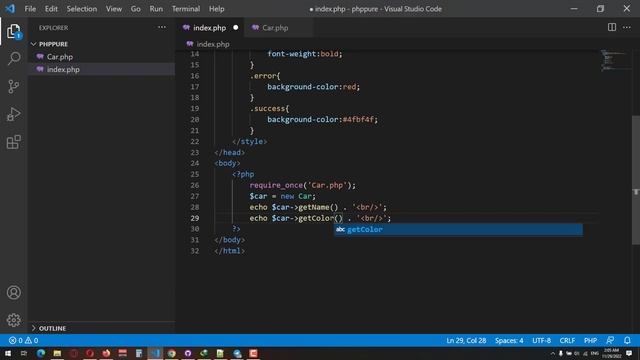
Task: Click PHP language mode in status bar
Action: pyautogui.click(x=590, y=340)
